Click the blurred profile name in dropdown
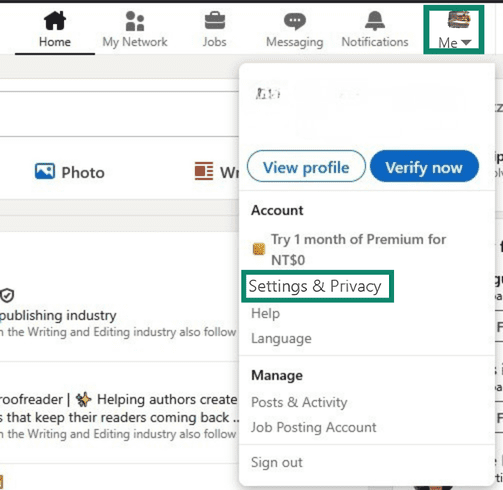503x490 pixels. 268,94
